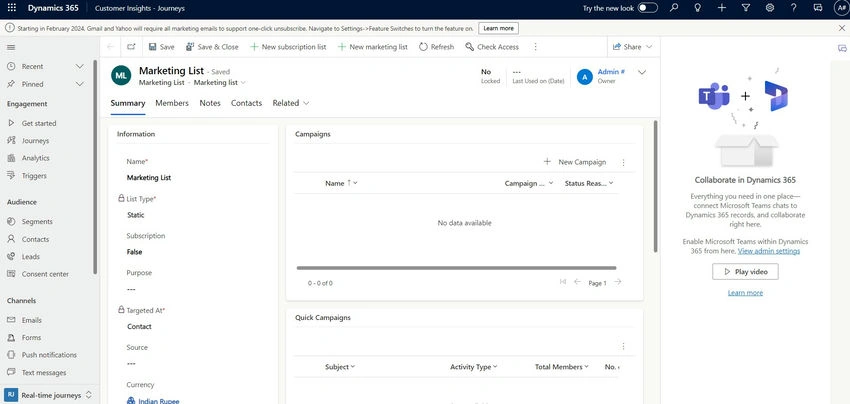This screenshot has height=404, width=850.
Task: Switch to the Members tab
Action: tap(172, 103)
